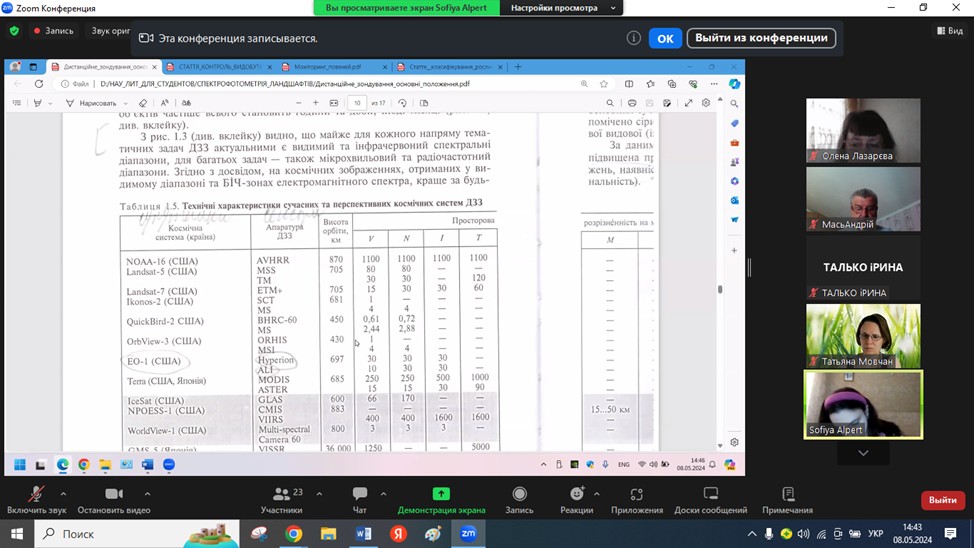Click Моніторинг повеней.pdf tab in shared browser

(x=333, y=66)
